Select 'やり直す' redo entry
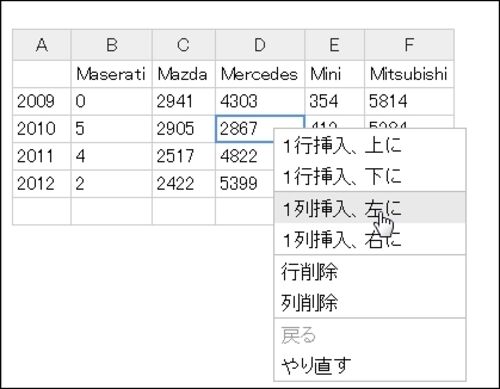This screenshot has width=500, height=389. [370, 365]
